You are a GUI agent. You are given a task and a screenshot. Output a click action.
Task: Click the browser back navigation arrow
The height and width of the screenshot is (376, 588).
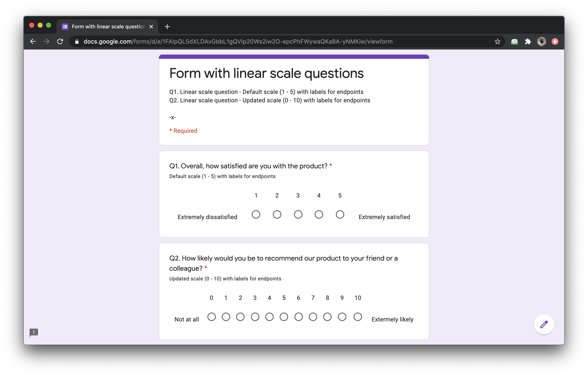click(x=33, y=41)
